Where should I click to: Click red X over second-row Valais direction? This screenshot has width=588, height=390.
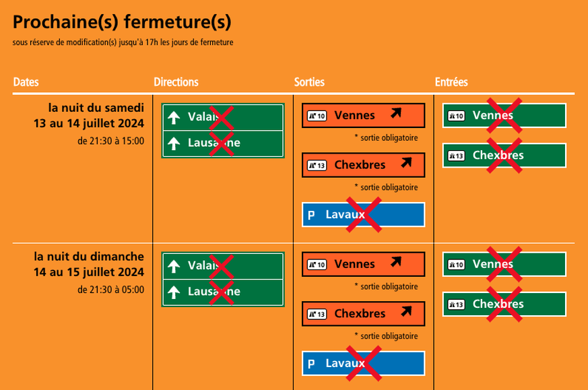click(222, 266)
